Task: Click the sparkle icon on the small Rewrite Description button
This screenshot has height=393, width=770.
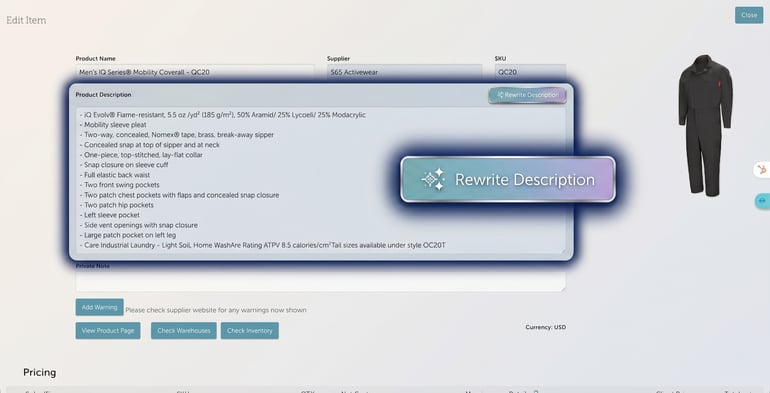Action: pos(500,95)
